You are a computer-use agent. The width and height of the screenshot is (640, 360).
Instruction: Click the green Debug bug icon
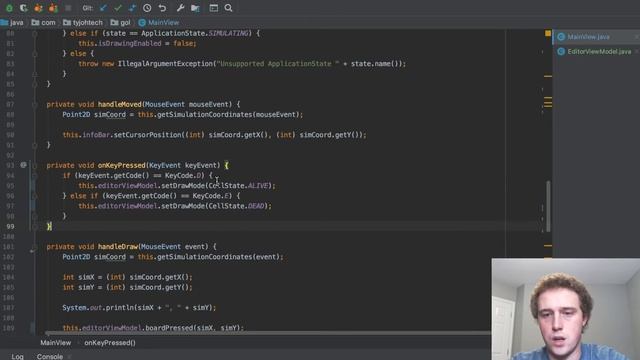(x=9, y=8)
